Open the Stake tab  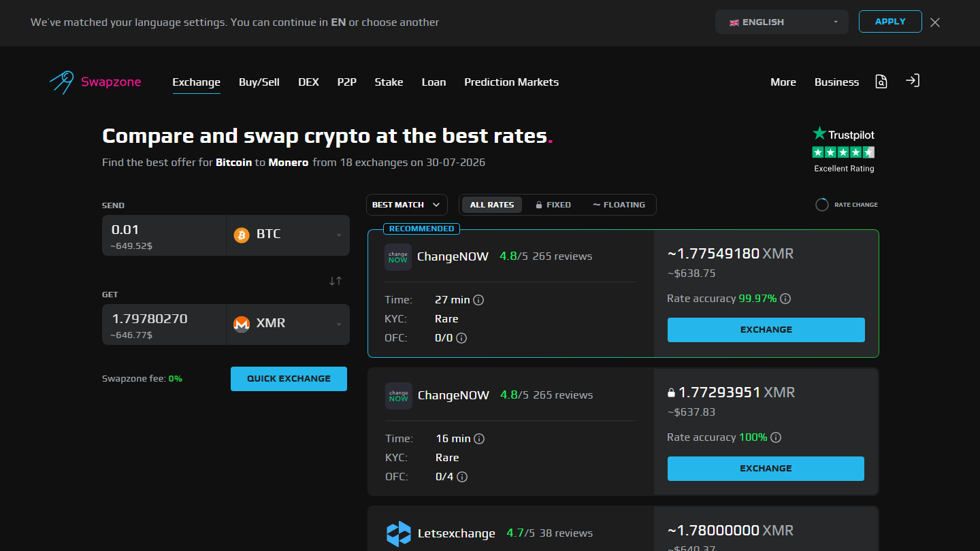[x=389, y=82]
